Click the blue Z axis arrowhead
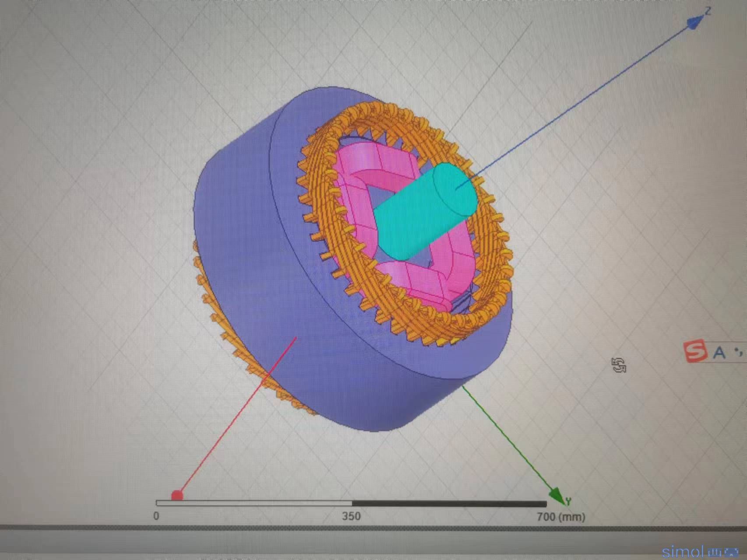Image resolution: width=747 pixels, height=560 pixels. 695,23
